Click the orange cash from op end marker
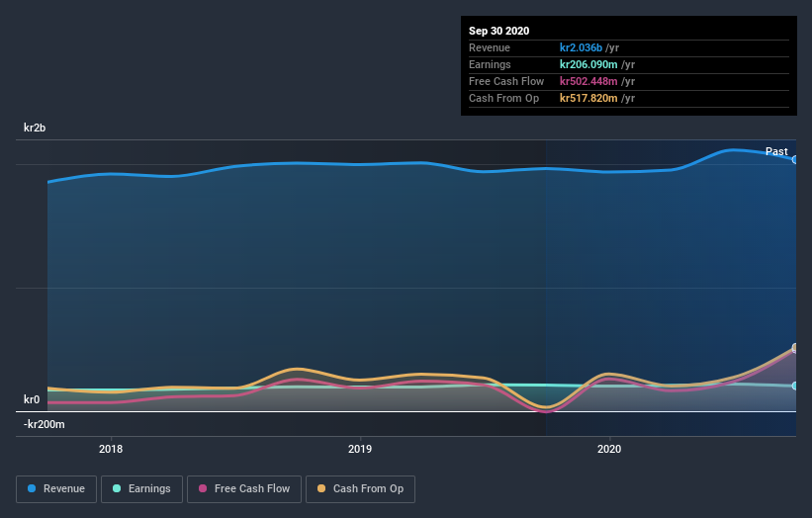The image size is (812, 518). 795,347
